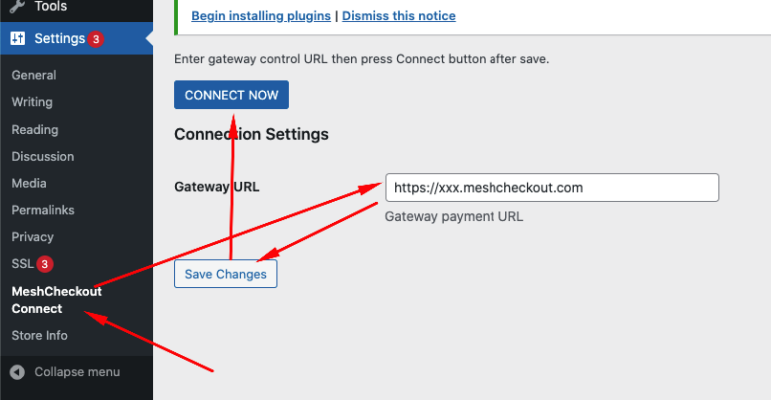The width and height of the screenshot is (771, 400).
Task: Go to Permalinks settings
Action: (43, 210)
